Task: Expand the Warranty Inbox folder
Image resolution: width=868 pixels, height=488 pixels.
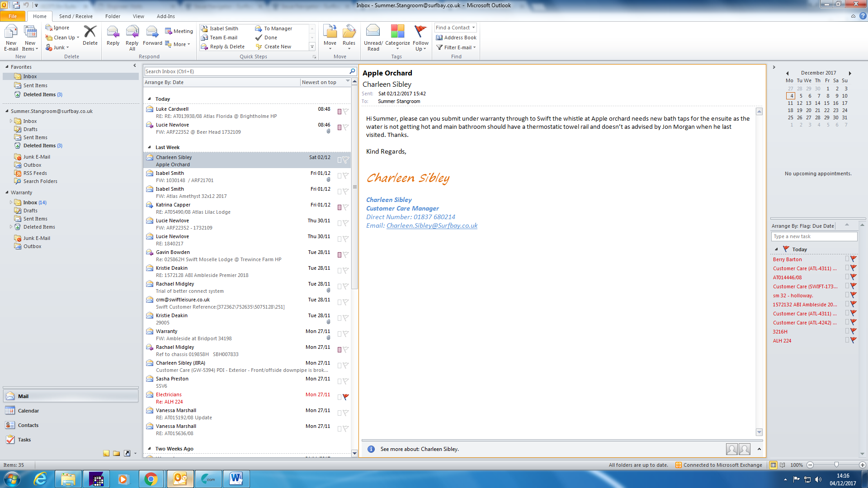Action: (x=11, y=202)
